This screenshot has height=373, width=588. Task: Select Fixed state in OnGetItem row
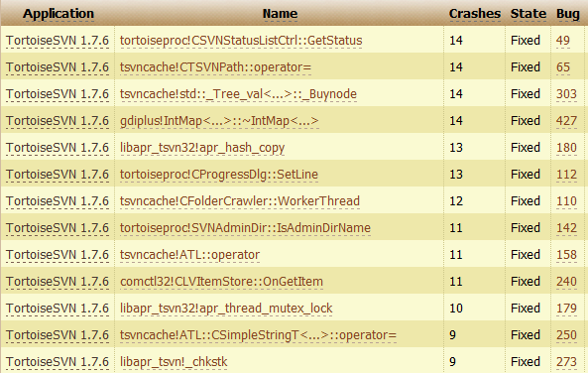(x=526, y=282)
